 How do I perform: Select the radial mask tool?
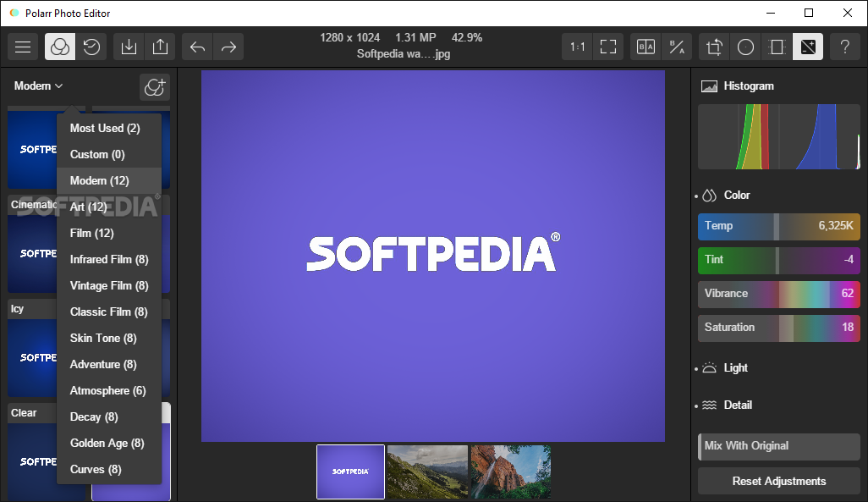pos(745,47)
